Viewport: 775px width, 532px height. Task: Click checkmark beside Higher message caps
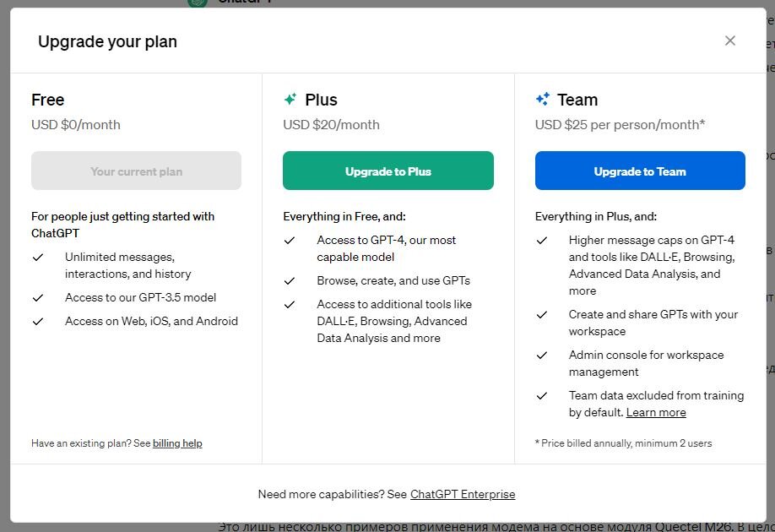click(x=542, y=241)
